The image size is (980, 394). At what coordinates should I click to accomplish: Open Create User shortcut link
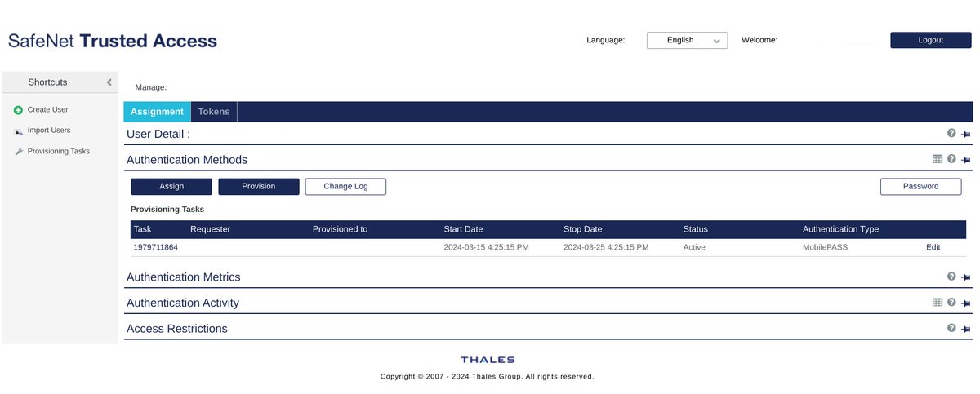coord(47,109)
